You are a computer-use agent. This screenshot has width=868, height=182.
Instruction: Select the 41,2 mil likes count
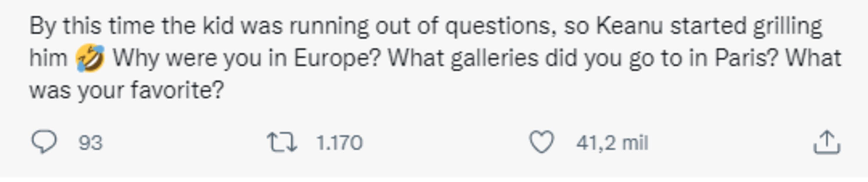[x=612, y=143]
